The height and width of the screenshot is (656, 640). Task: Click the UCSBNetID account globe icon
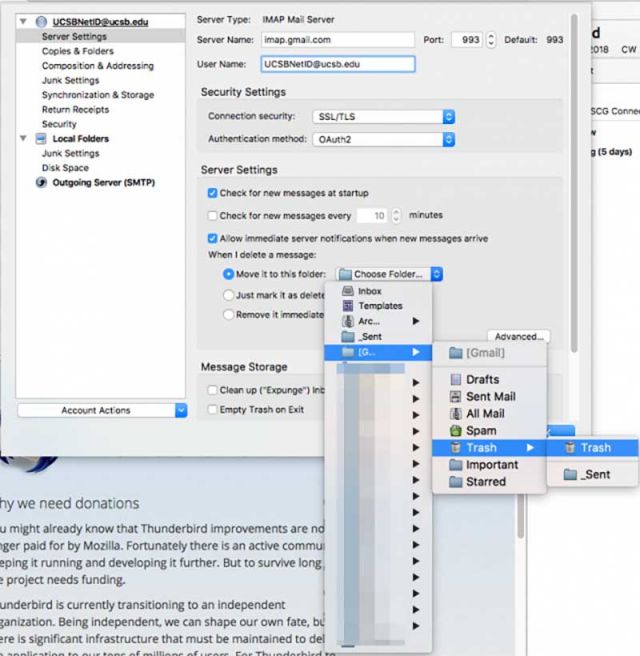pyautogui.click(x=41, y=22)
